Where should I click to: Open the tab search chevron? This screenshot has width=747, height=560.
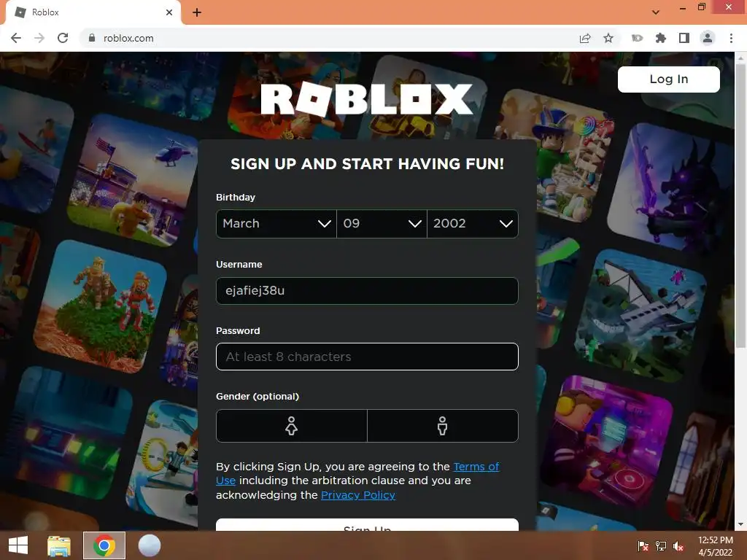[x=656, y=12]
